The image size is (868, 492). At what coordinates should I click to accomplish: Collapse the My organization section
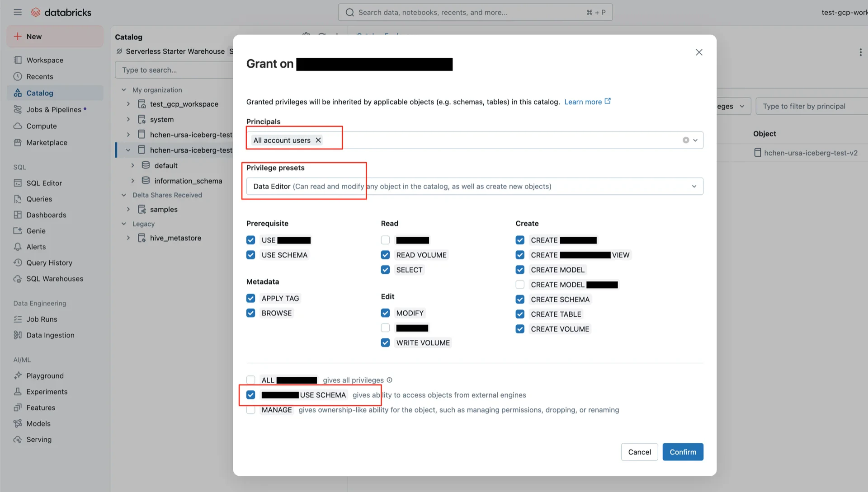(123, 90)
